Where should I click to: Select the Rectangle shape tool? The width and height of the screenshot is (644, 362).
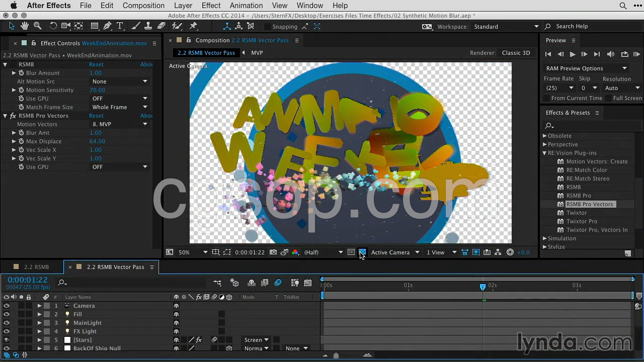(x=94, y=26)
